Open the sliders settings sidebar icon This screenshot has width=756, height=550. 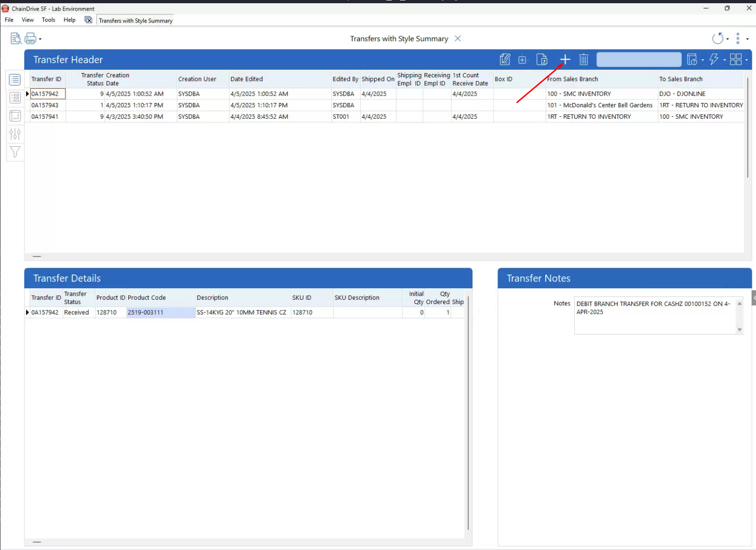coord(15,134)
